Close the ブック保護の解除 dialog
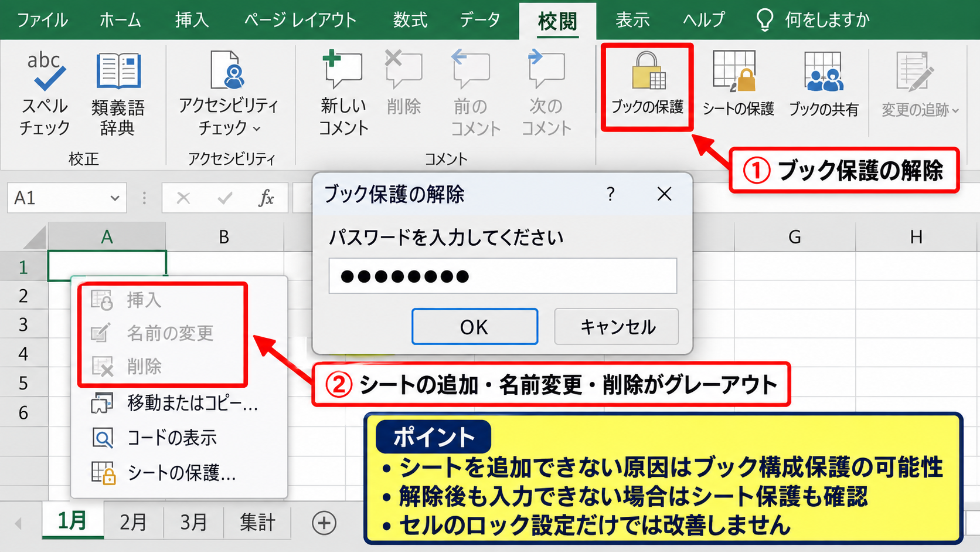Image resolution: width=980 pixels, height=552 pixels. coord(664,194)
